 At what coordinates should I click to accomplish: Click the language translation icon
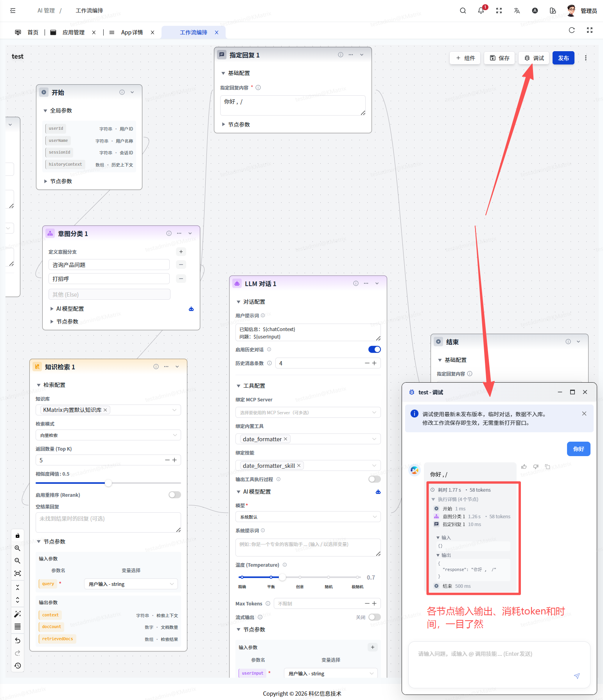517,11
